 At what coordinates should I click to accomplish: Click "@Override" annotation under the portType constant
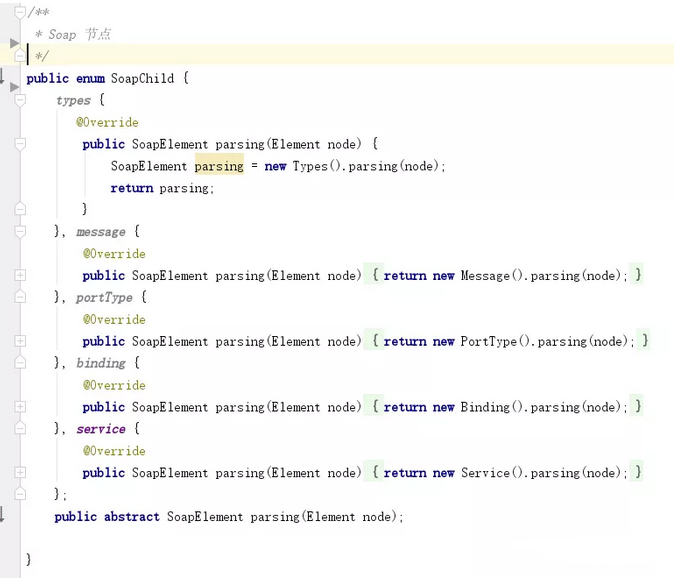pyautogui.click(x=114, y=320)
